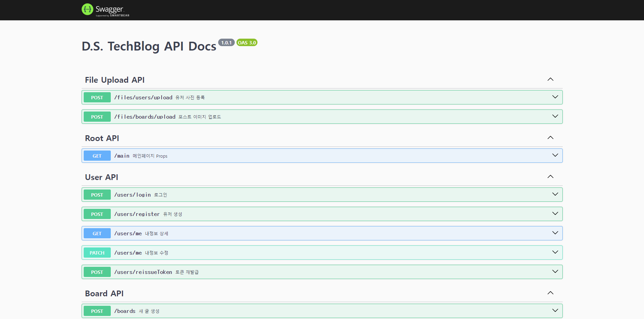Click the 1.0.1 version badge
Viewport: 644px width, 319px height.
tap(226, 43)
